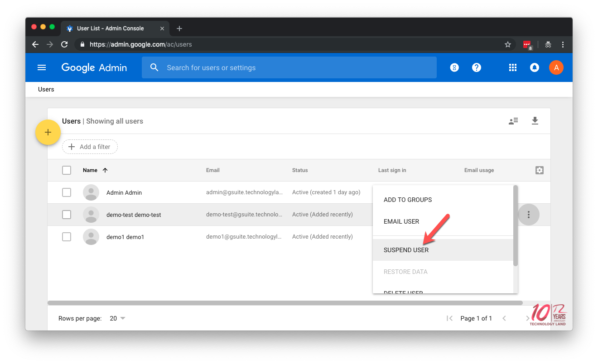Screen dimensions: 598x364
Task: Click the browser forward arrow
Action: [50, 44]
